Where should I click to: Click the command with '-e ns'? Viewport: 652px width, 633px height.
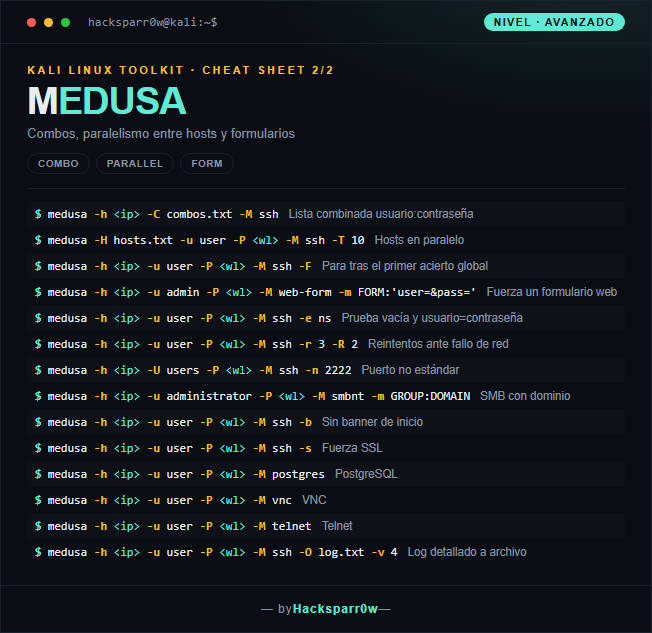click(183, 318)
